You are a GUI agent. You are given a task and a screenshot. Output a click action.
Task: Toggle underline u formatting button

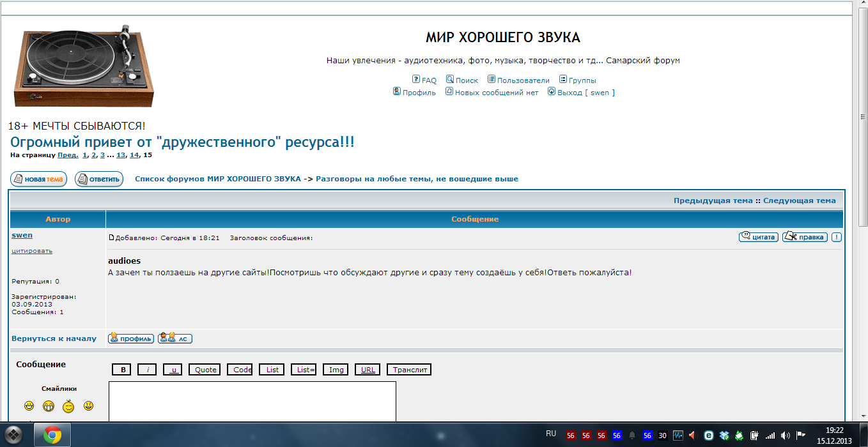click(173, 370)
